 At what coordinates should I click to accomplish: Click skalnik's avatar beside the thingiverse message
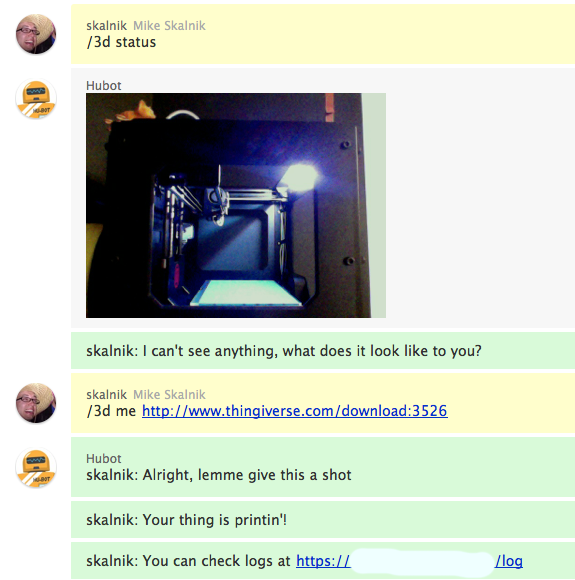(36, 403)
